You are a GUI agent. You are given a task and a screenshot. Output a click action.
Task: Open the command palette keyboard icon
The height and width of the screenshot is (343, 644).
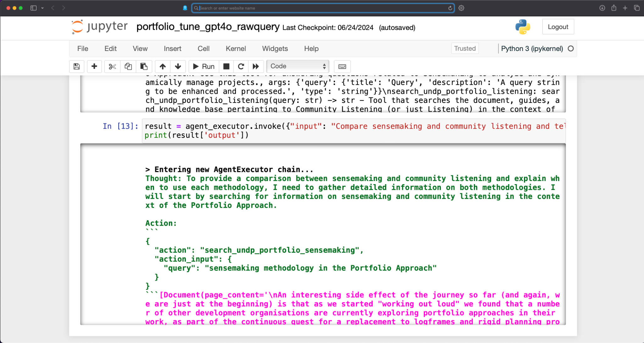coord(342,66)
